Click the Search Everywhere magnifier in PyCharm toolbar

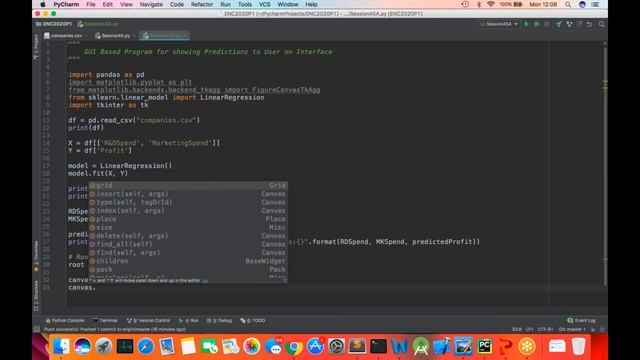coord(602,24)
